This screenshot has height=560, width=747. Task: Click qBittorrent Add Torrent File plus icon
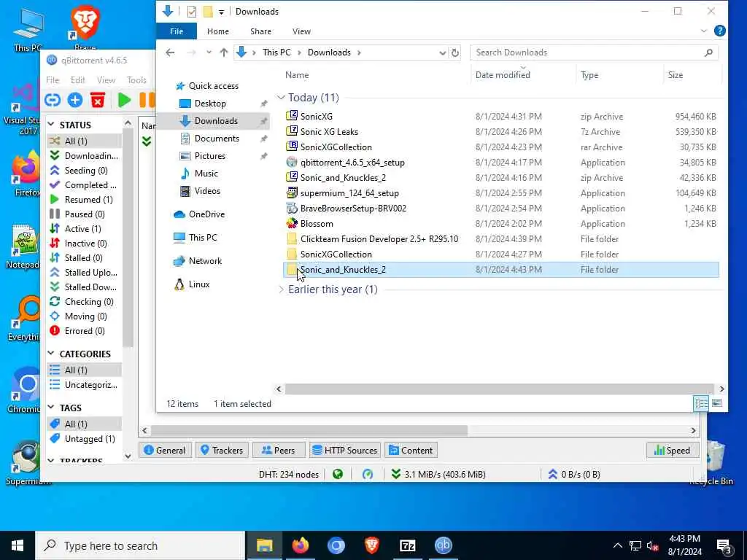point(75,100)
